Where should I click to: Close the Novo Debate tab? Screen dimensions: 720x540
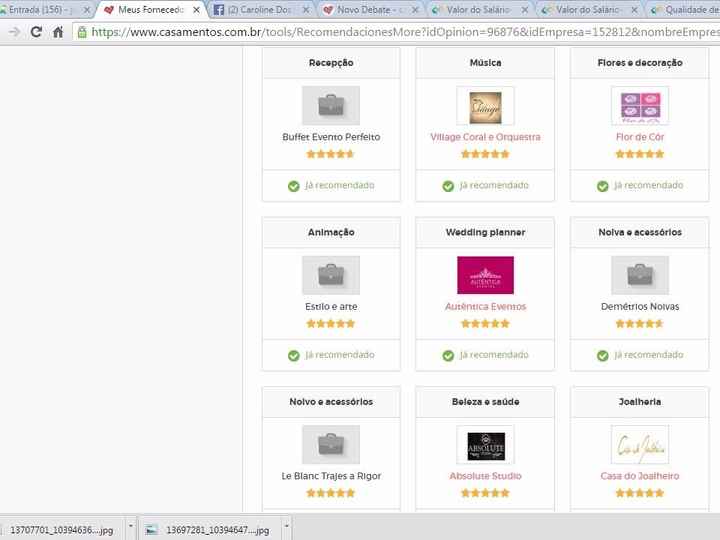coord(415,10)
